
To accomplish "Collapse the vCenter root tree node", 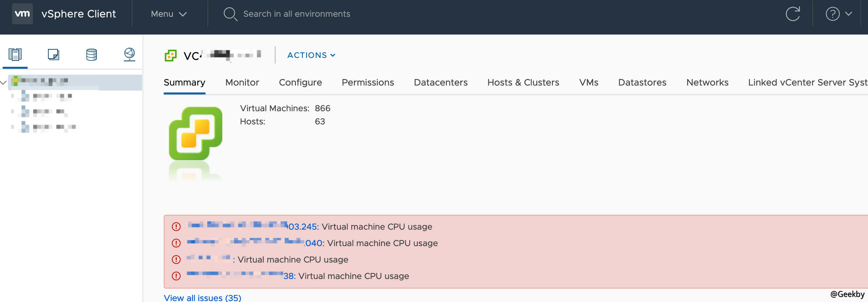I will click(x=4, y=82).
